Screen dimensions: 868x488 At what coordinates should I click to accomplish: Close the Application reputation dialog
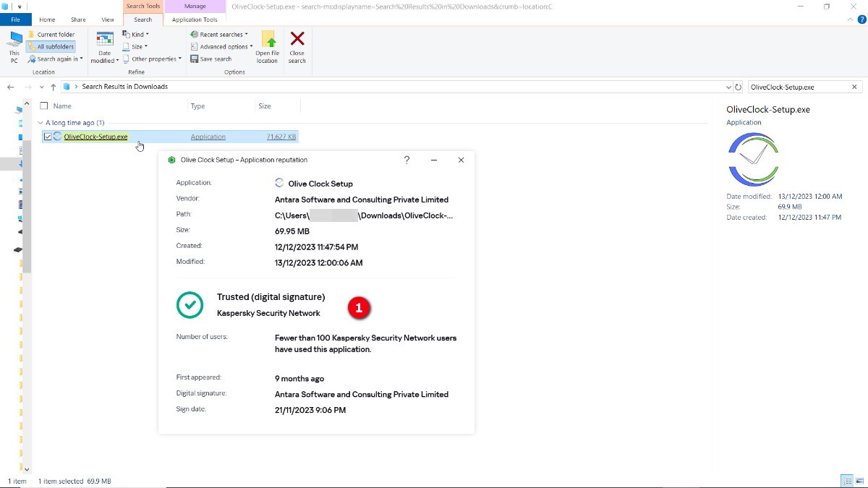(x=461, y=160)
